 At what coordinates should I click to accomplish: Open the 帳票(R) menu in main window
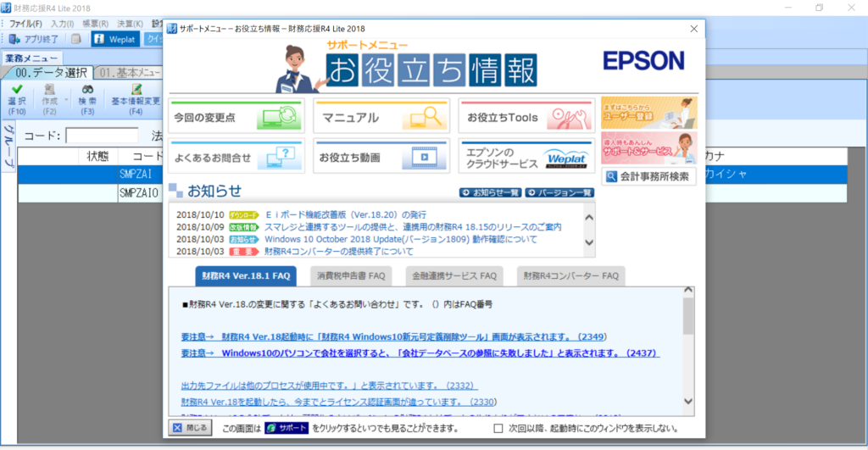tap(95, 24)
